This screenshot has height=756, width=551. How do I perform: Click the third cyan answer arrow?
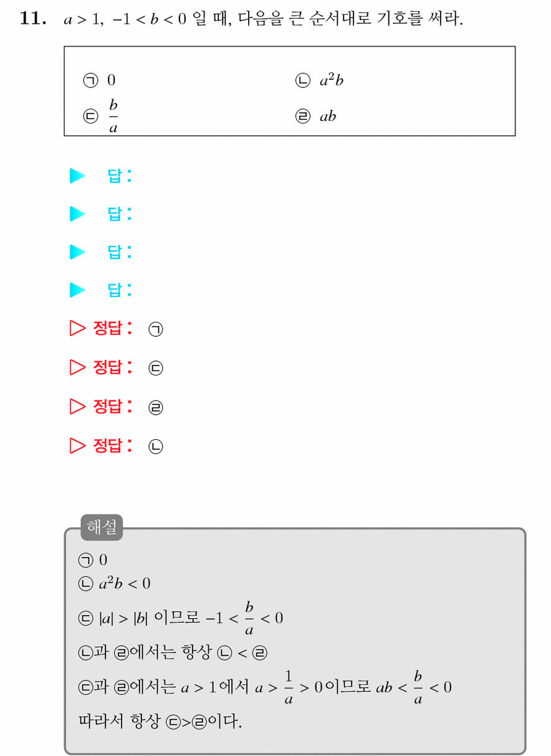pos(77,252)
